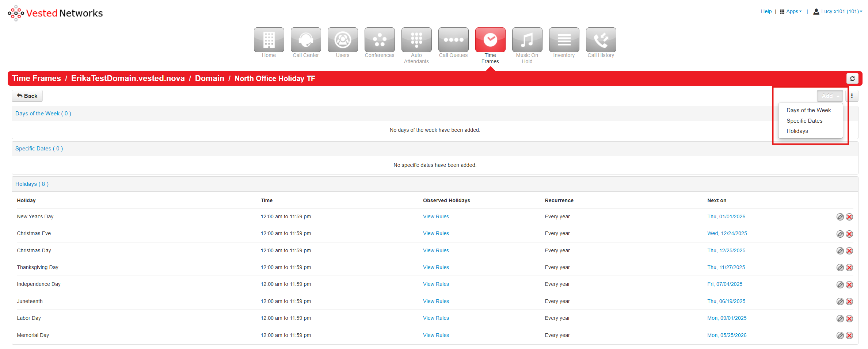Viewport: 868px width, 349px height.
Task: Open the Music On Hold icon
Action: tap(527, 40)
